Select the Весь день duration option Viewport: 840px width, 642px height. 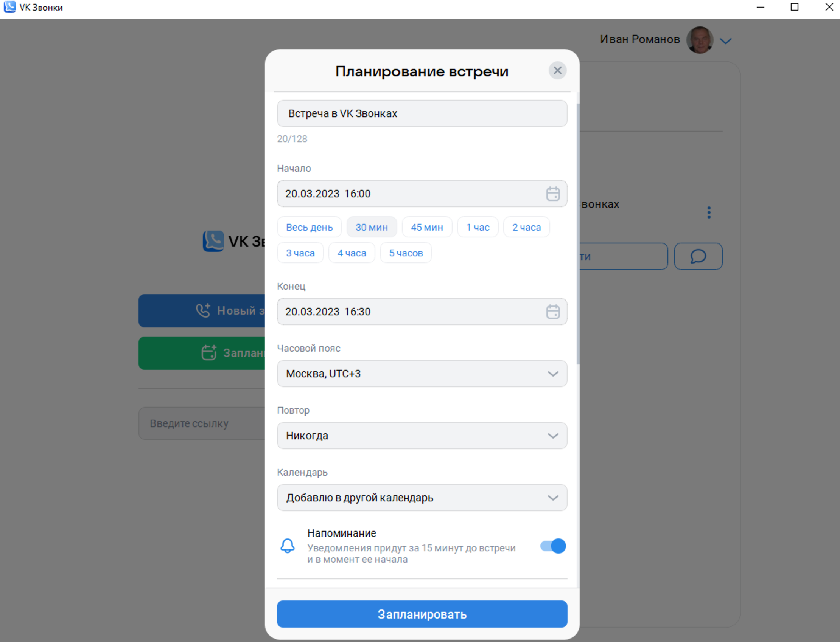coord(309,227)
